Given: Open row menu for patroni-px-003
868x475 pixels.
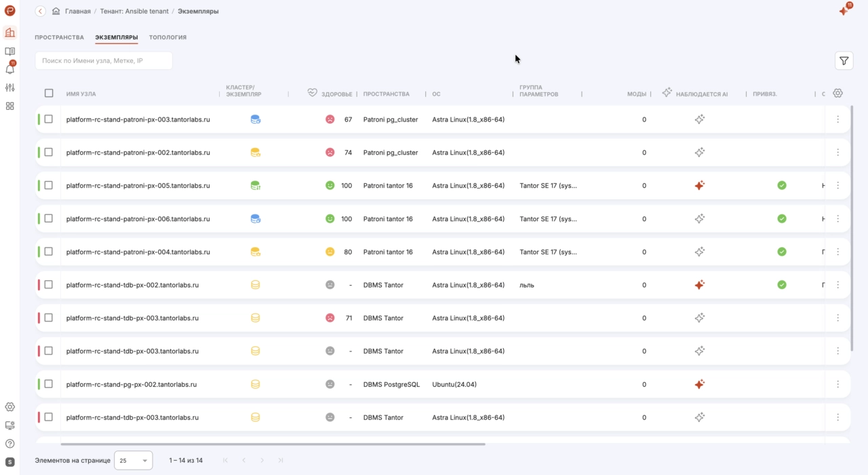Looking at the screenshot, I should tap(837, 119).
